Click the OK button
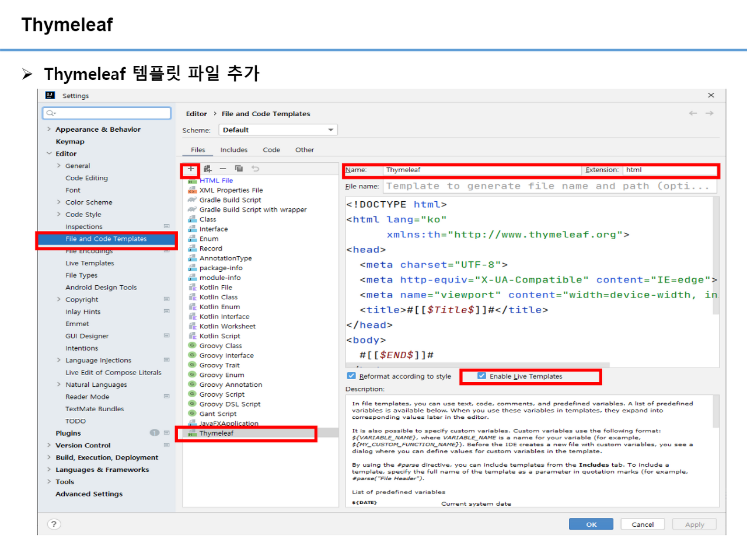This screenshot has width=747, height=560. pyautogui.click(x=591, y=524)
